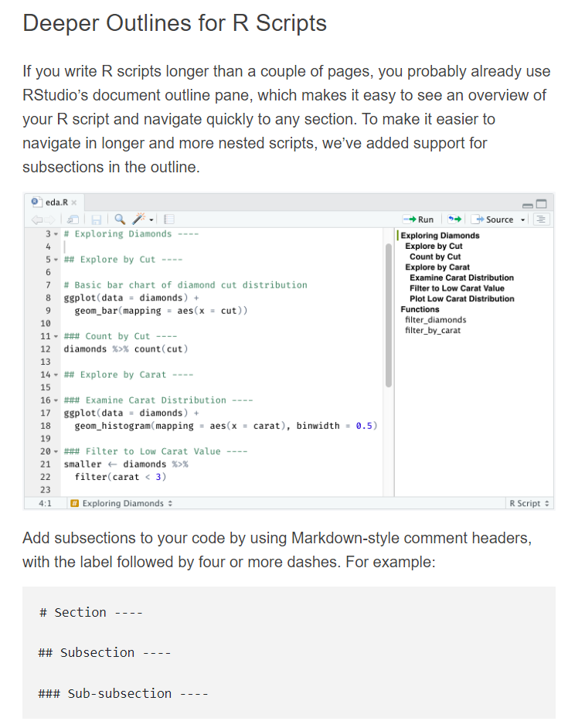Go back to previous source location arrow

tap(36, 219)
